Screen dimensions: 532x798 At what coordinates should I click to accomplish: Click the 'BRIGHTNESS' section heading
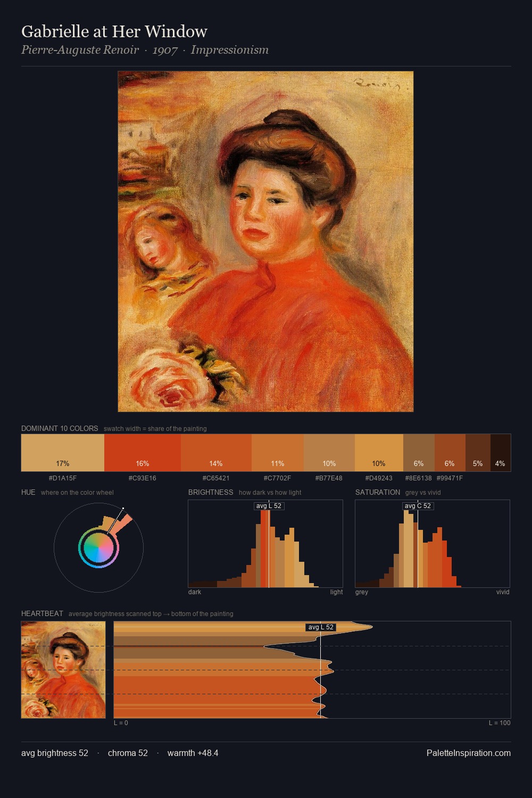[x=211, y=492]
